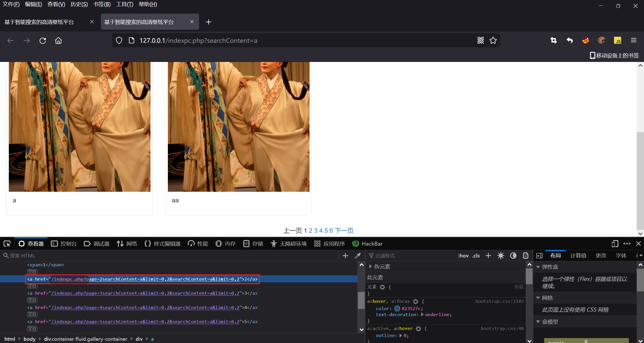This screenshot has width=644, height=343.
Task: Go to page 3 in the pagination
Action: coord(316,231)
